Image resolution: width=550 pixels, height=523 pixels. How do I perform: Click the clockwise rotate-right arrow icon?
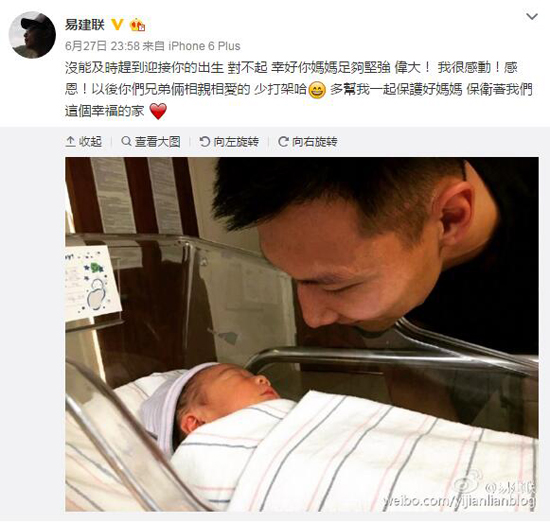point(283,142)
